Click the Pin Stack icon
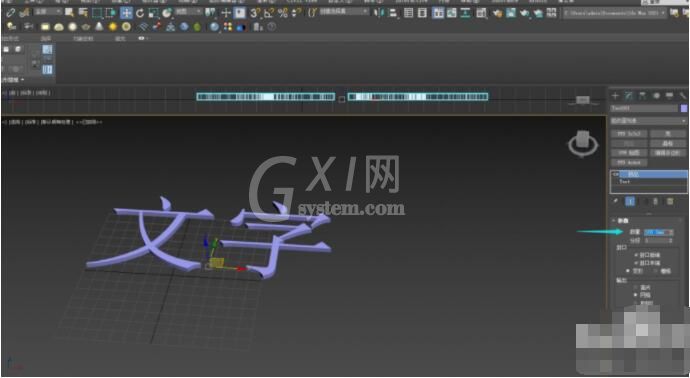Image resolution: width=690 pixels, height=378 pixels. tap(615, 201)
